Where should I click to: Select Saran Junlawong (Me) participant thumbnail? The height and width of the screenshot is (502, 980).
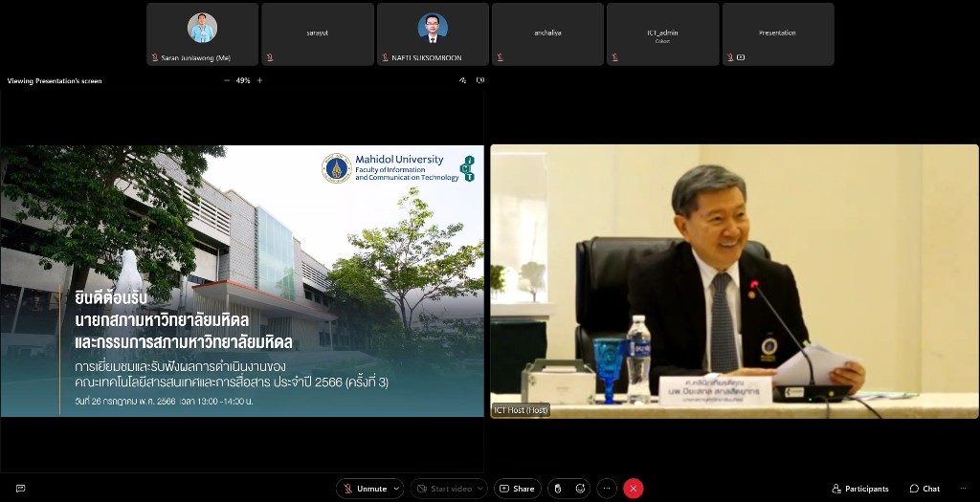pyautogui.click(x=202, y=34)
